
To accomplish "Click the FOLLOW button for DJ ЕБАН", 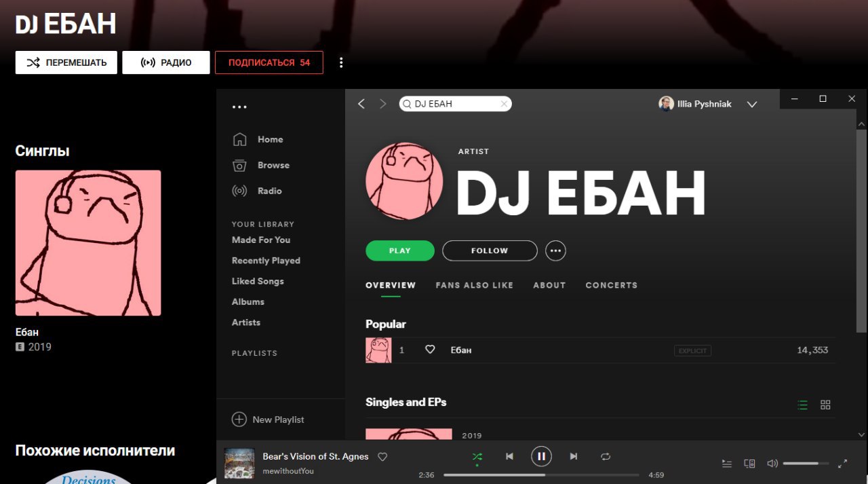I will click(x=490, y=250).
